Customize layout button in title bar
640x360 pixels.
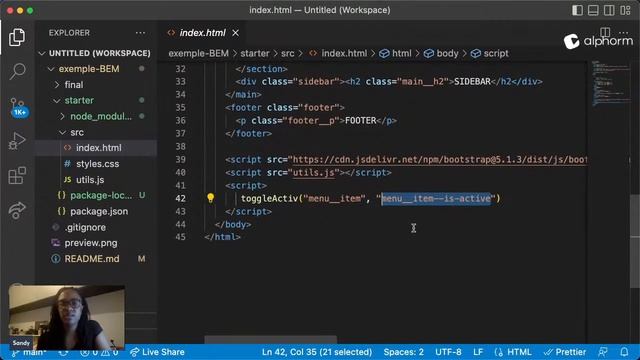[625, 10]
